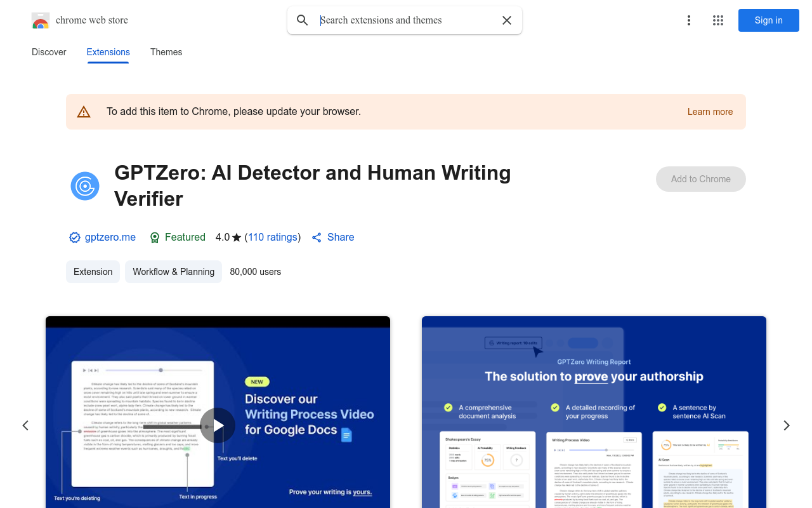Click the verified publisher badge icon

pyautogui.click(x=75, y=237)
